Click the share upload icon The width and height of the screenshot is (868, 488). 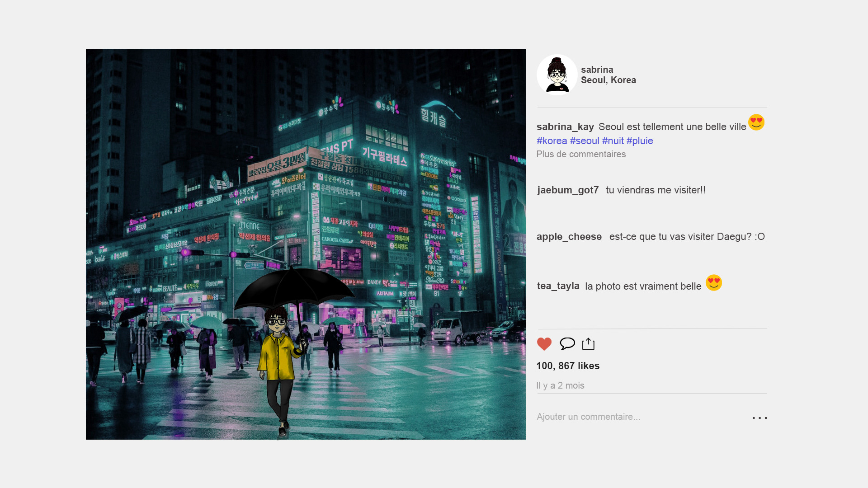coord(588,344)
